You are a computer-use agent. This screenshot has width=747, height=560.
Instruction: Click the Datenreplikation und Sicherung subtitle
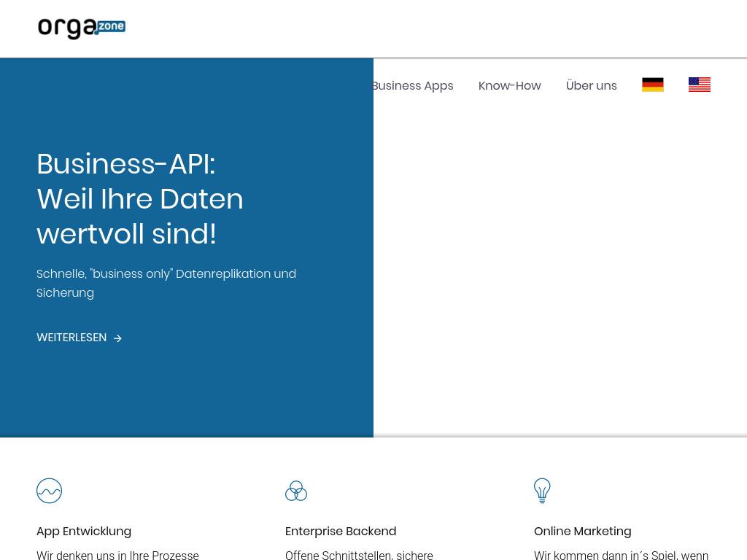166,283
